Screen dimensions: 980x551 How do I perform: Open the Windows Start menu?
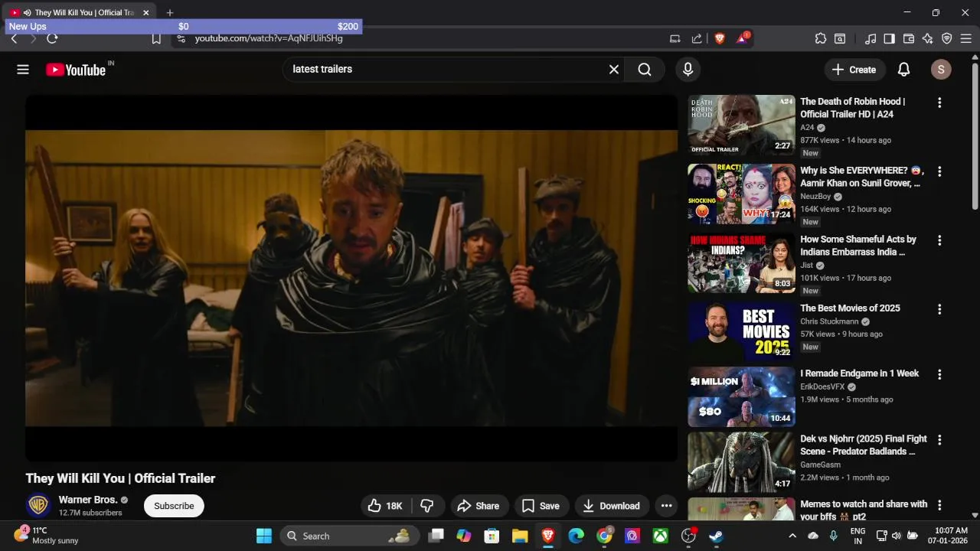(x=264, y=536)
